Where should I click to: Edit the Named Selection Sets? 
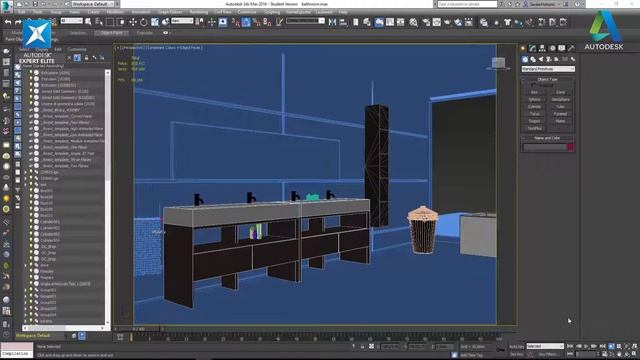(279, 22)
